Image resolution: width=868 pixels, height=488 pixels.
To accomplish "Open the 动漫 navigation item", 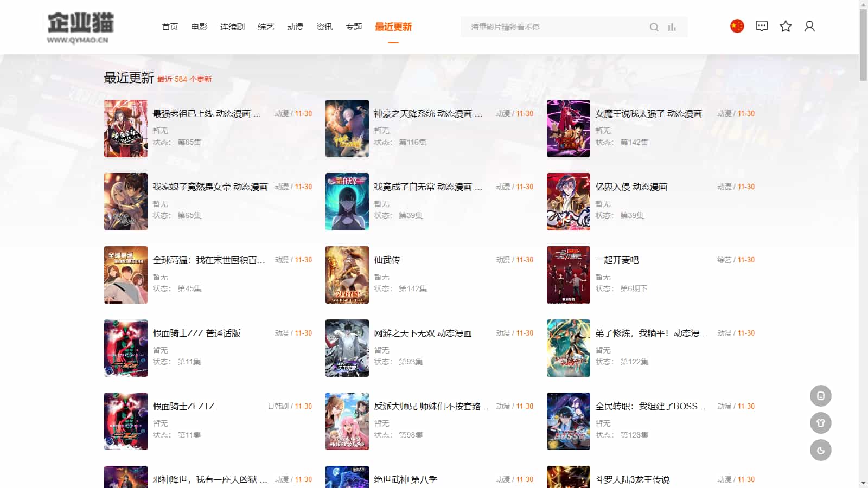I will pyautogui.click(x=295, y=27).
